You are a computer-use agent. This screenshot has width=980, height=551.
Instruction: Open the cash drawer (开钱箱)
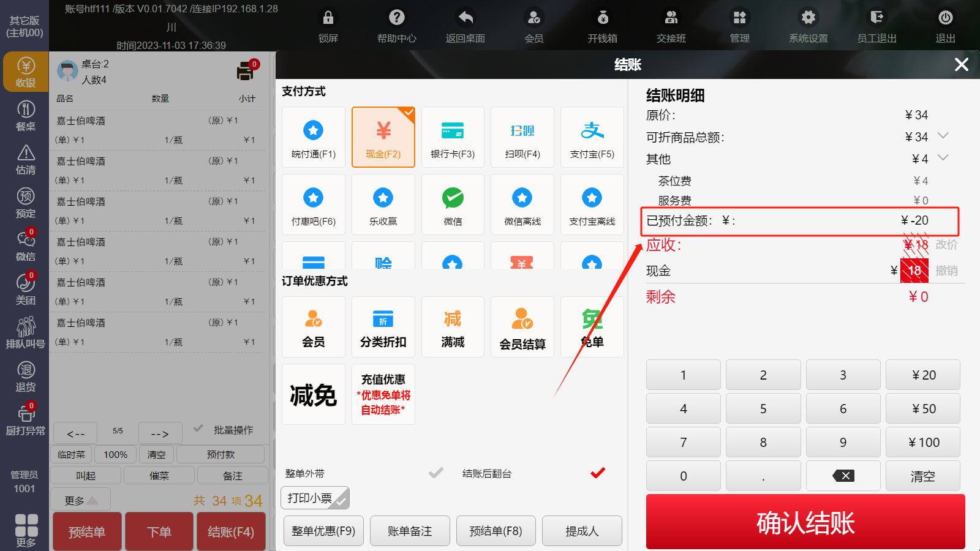(x=602, y=25)
